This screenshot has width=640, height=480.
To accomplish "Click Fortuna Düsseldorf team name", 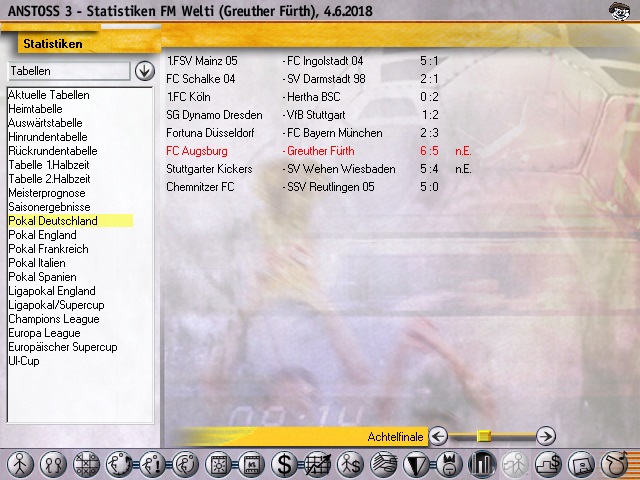I will pos(210,133).
